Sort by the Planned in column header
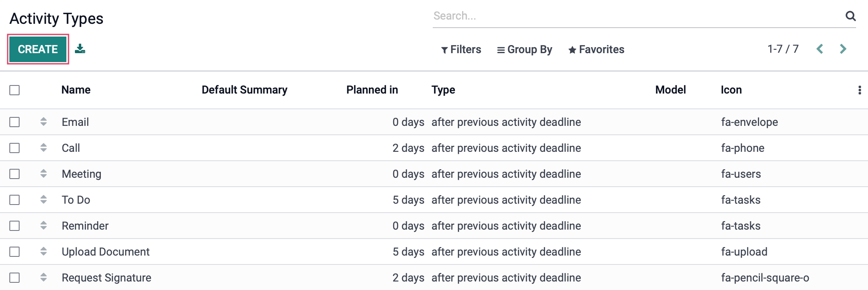Image resolution: width=868 pixels, height=290 pixels. pos(372,90)
